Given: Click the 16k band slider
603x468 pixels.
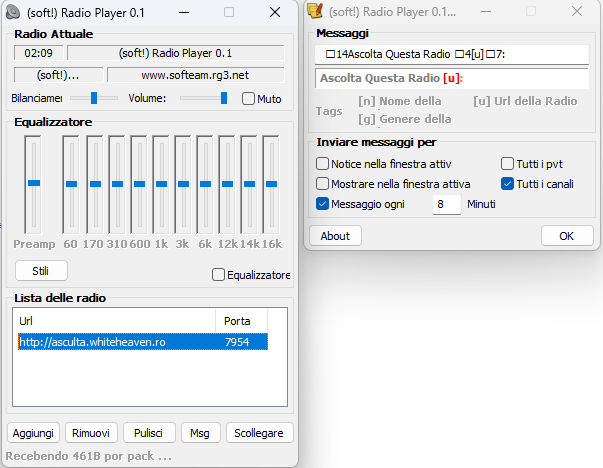Looking at the screenshot, I should [271, 184].
